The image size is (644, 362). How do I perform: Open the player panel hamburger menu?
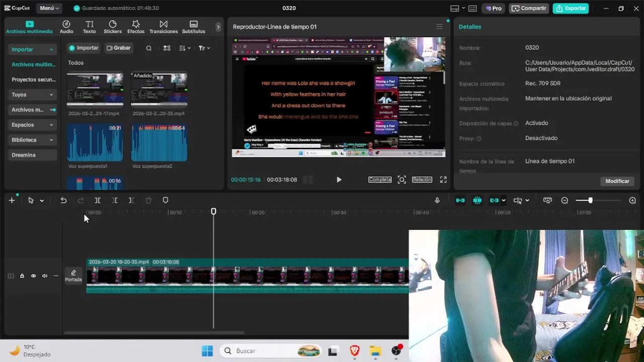tap(439, 27)
